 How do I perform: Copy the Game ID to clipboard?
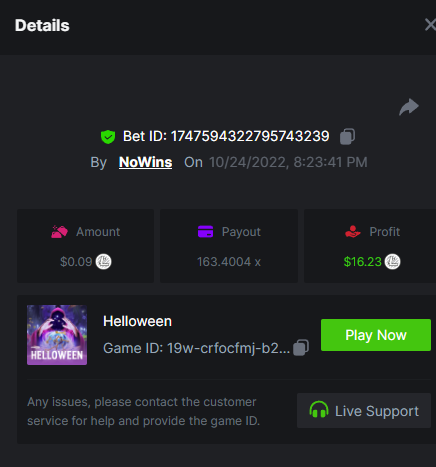[301, 348]
